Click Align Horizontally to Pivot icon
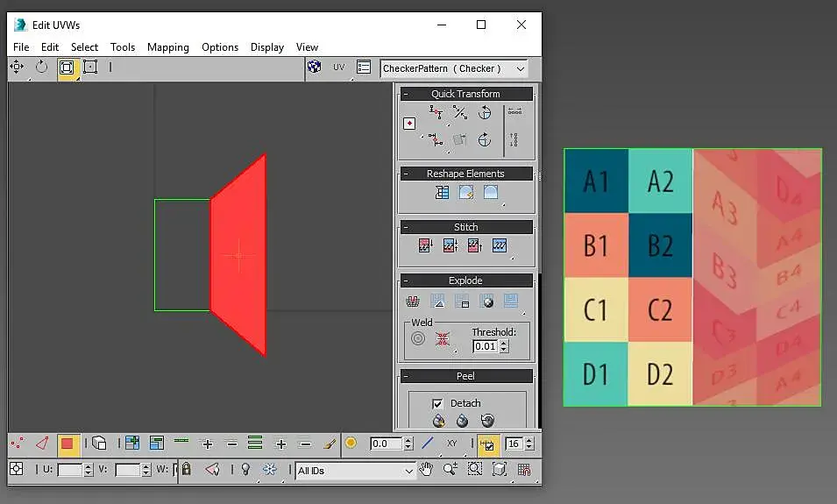This screenshot has height=504, width=837. (436, 112)
